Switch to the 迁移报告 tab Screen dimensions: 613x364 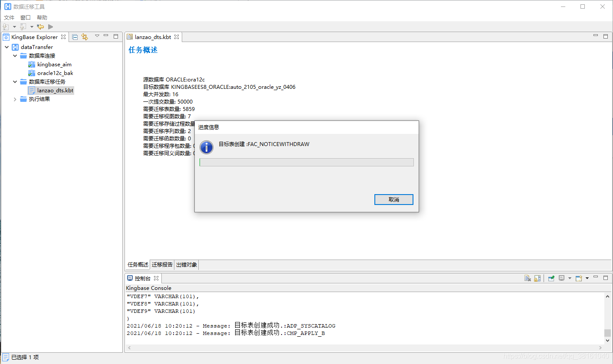pos(162,264)
